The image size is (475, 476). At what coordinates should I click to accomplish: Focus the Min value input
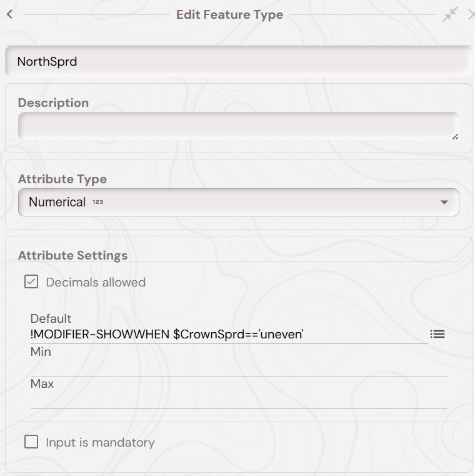237,368
